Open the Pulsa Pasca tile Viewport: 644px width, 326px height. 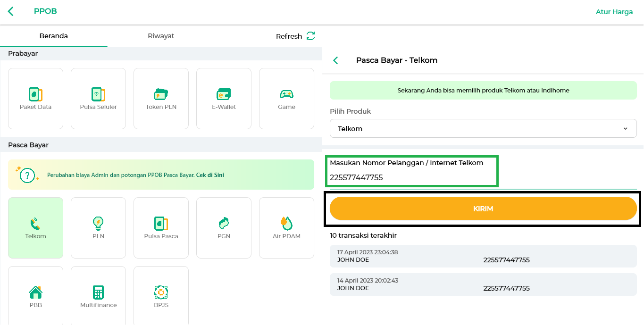click(x=161, y=228)
